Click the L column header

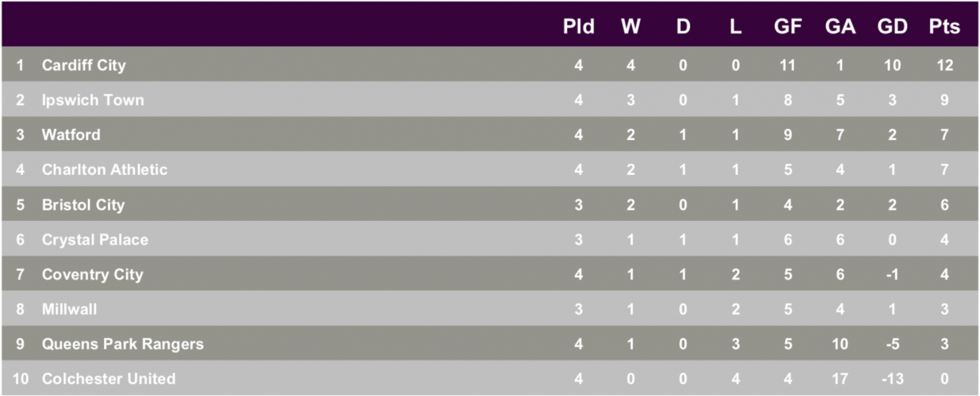736,27
